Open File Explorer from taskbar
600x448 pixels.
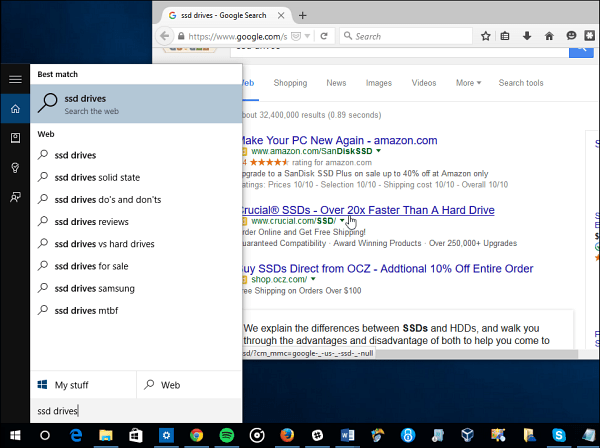pos(106,435)
